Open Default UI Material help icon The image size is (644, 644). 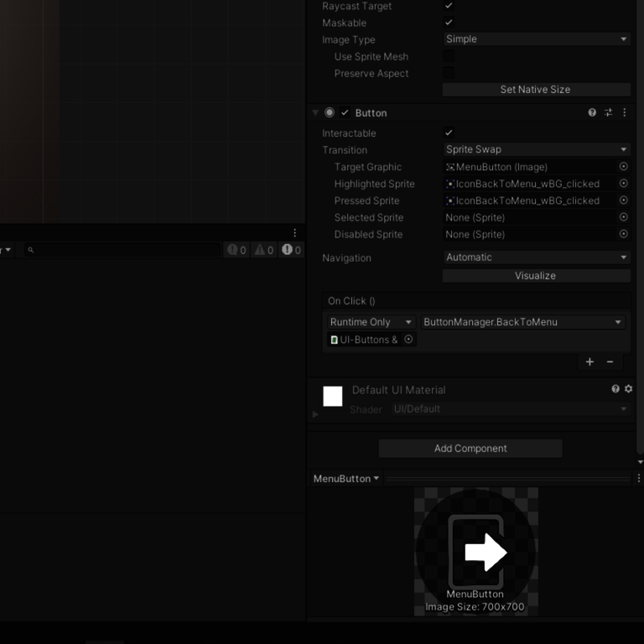coord(615,389)
